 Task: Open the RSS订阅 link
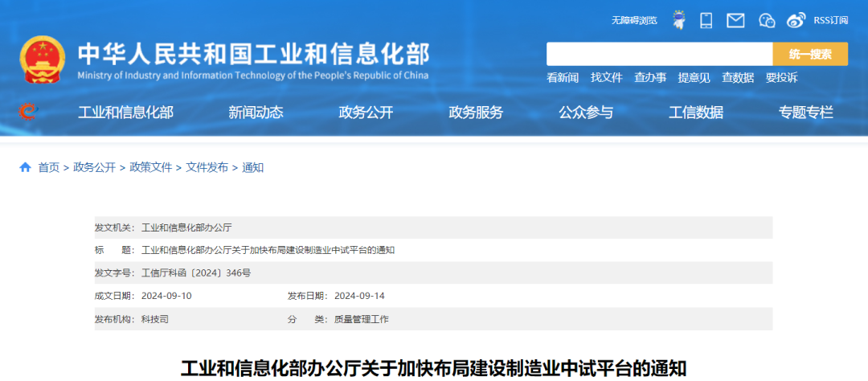pos(830,20)
